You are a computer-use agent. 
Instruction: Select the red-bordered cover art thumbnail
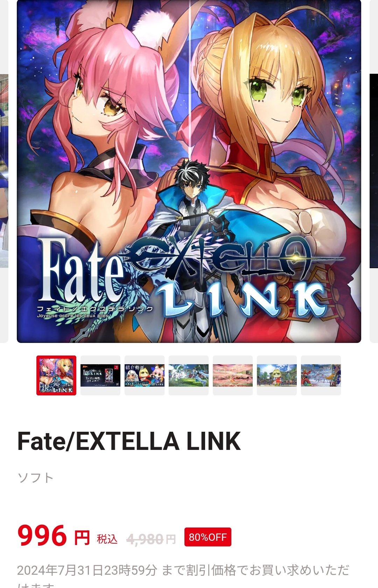click(56, 375)
